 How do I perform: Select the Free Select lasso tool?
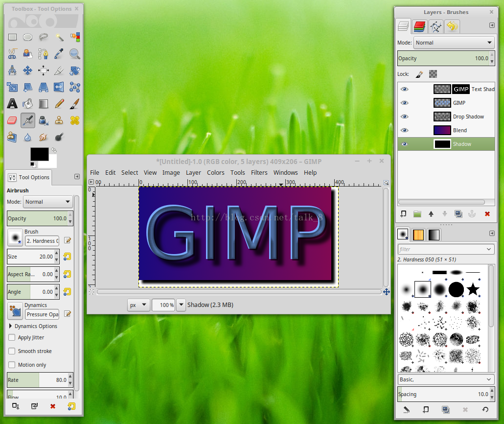point(44,37)
